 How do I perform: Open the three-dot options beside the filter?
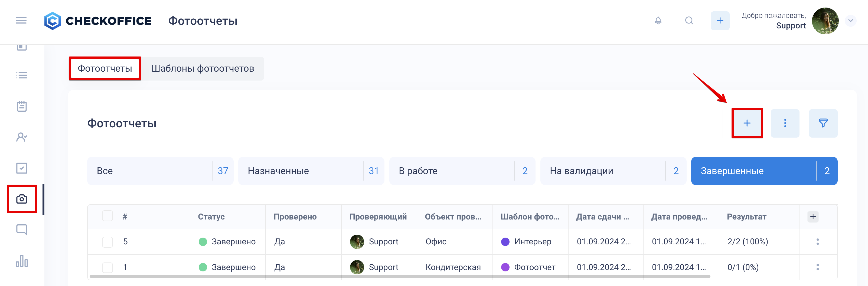(x=785, y=123)
